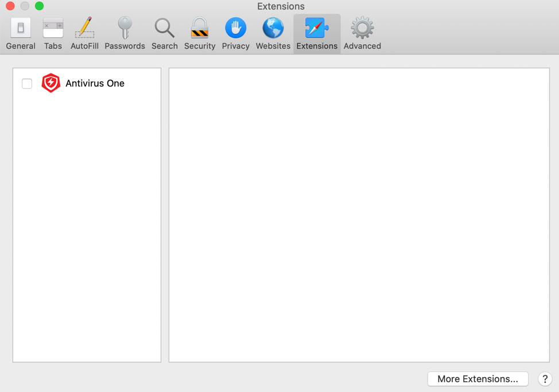Click the red Antivirus One shield icon
The width and height of the screenshot is (559, 392).
[51, 83]
